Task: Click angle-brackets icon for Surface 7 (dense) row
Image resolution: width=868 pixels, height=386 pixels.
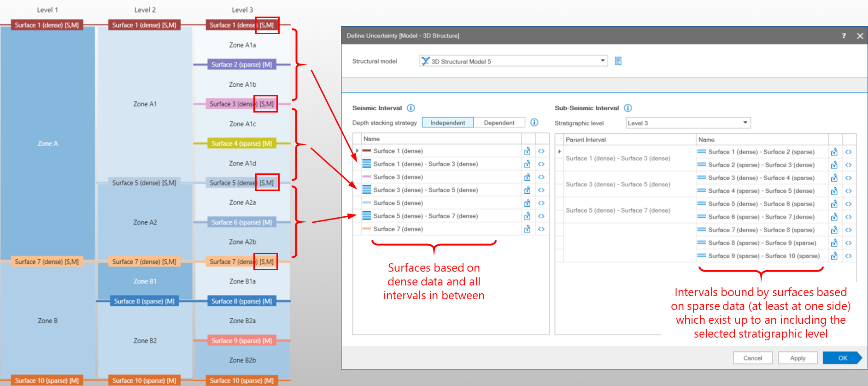Action: point(541,229)
